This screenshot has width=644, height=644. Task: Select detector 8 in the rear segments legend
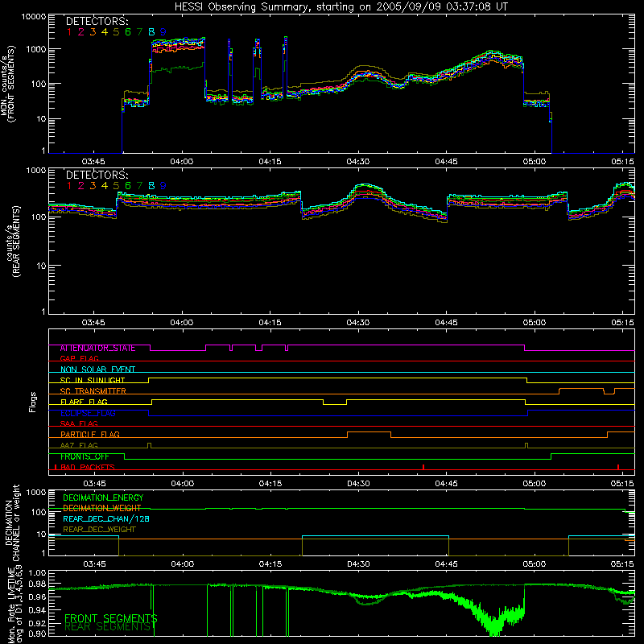coord(151,186)
